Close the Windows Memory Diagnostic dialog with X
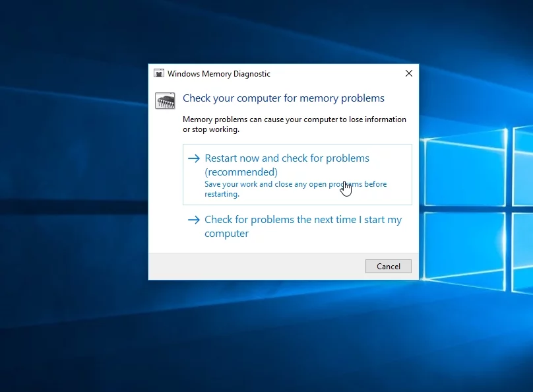Screen dimensions: 533x392 point(409,73)
